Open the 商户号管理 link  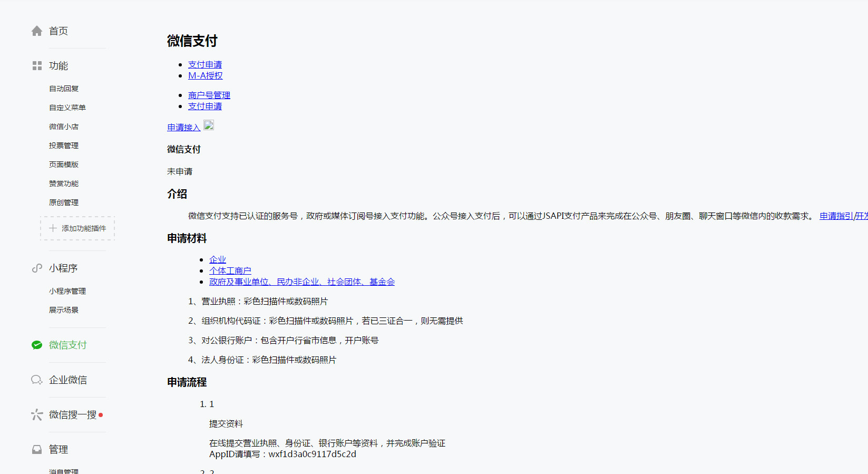click(209, 95)
